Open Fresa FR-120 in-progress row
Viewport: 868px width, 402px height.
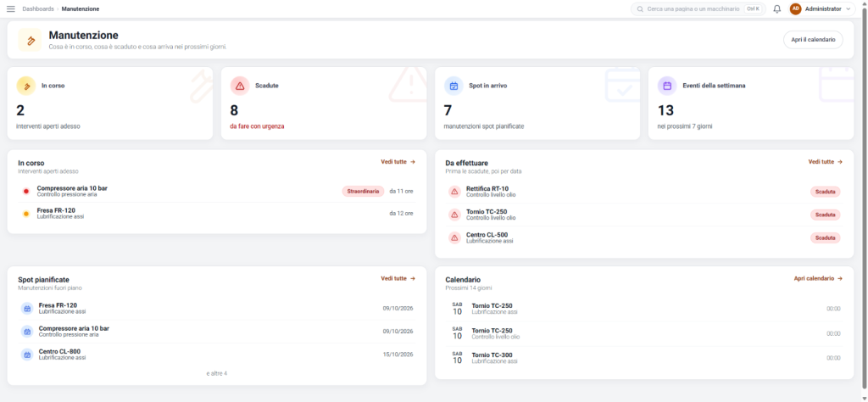[x=217, y=214]
